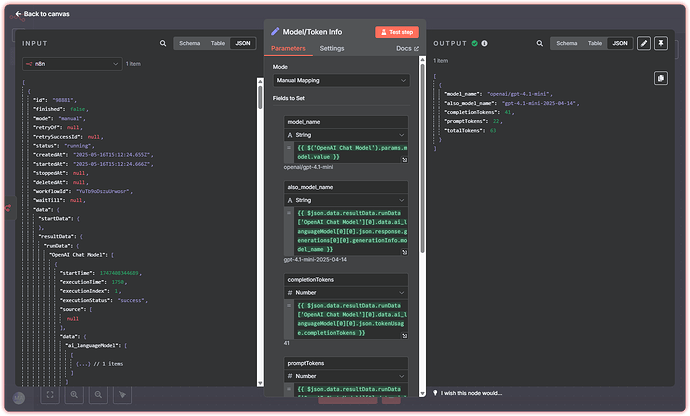
Task: Open expression editor for completionTokens value
Action: tap(404, 336)
